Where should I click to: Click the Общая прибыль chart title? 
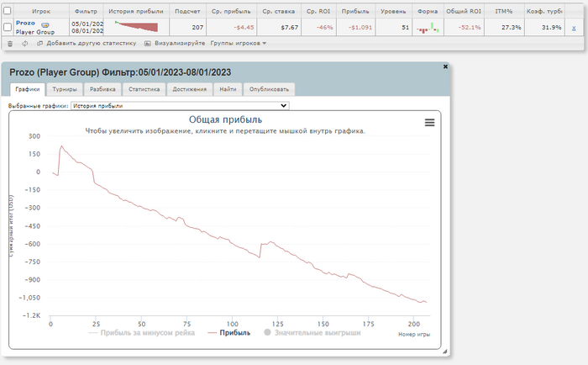(x=225, y=119)
